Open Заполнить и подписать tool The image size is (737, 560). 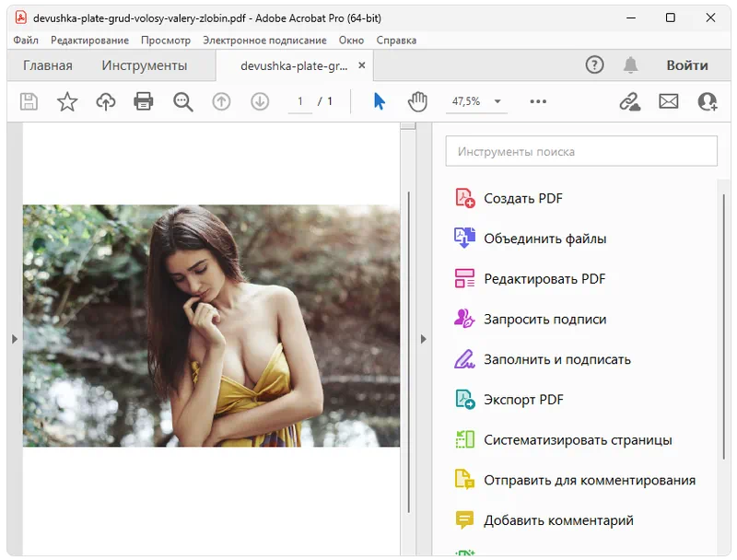click(x=557, y=359)
